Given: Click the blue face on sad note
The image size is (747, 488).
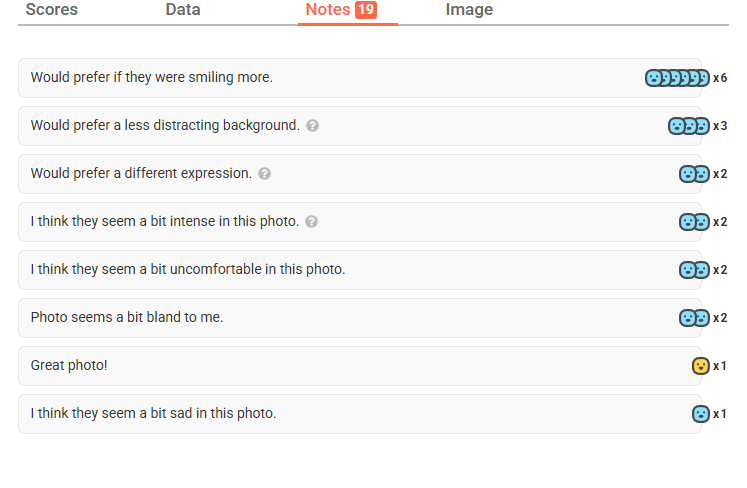Looking at the screenshot, I should pos(701,414).
